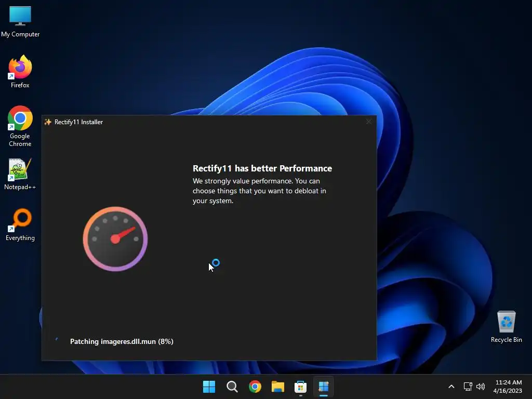The width and height of the screenshot is (532, 399).
Task: Select the Notepad++ desktop shortcut
Action: [20, 174]
